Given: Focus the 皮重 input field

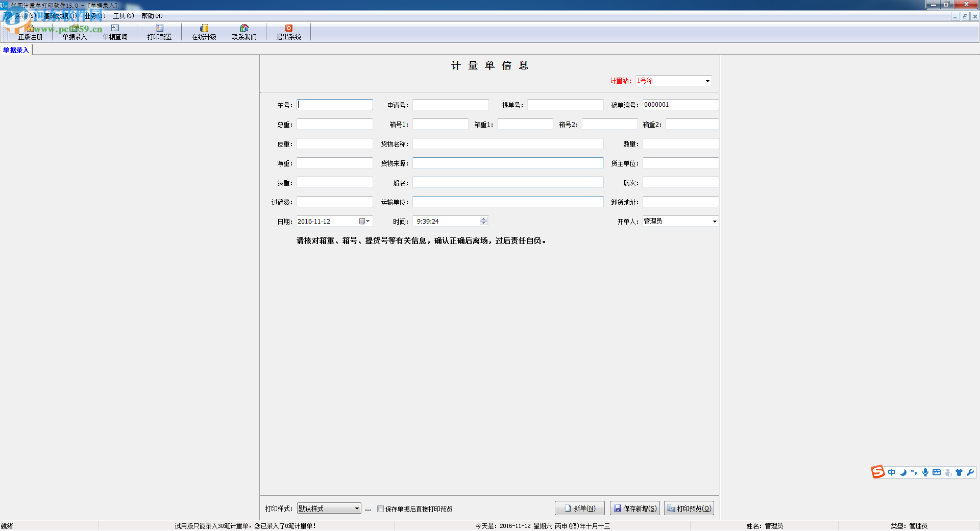Looking at the screenshot, I should pos(335,143).
